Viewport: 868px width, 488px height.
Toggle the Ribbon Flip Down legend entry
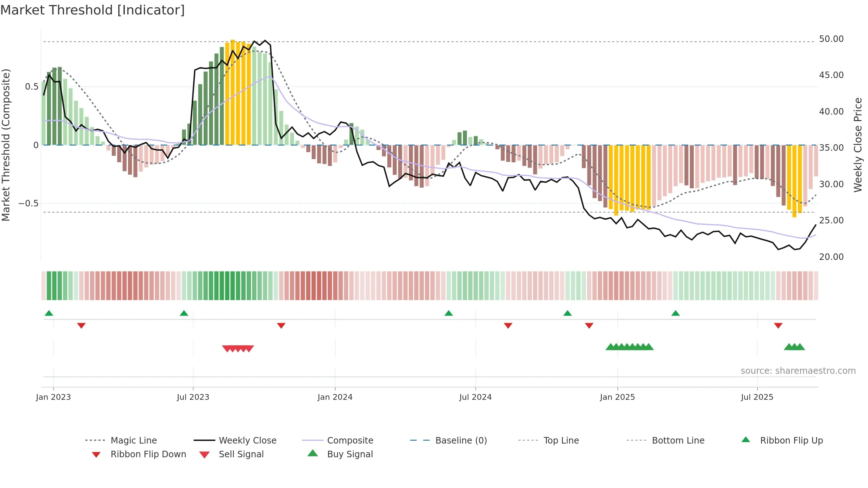tap(139, 454)
